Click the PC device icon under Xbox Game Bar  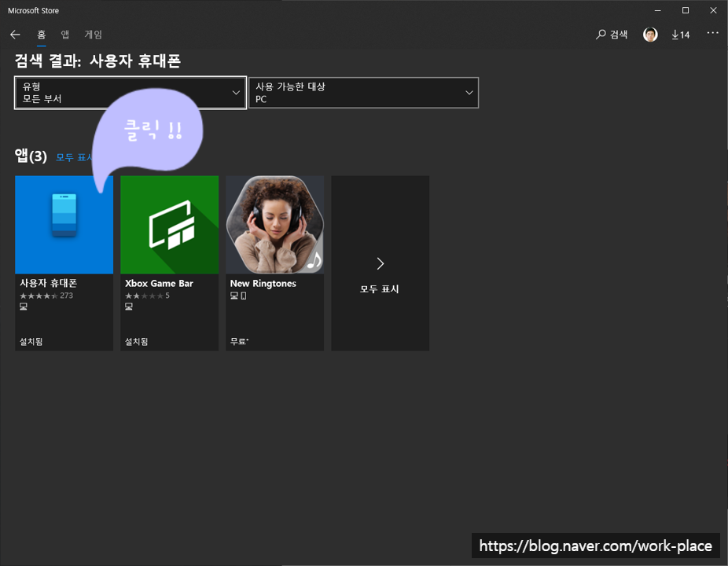click(x=129, y=307)
